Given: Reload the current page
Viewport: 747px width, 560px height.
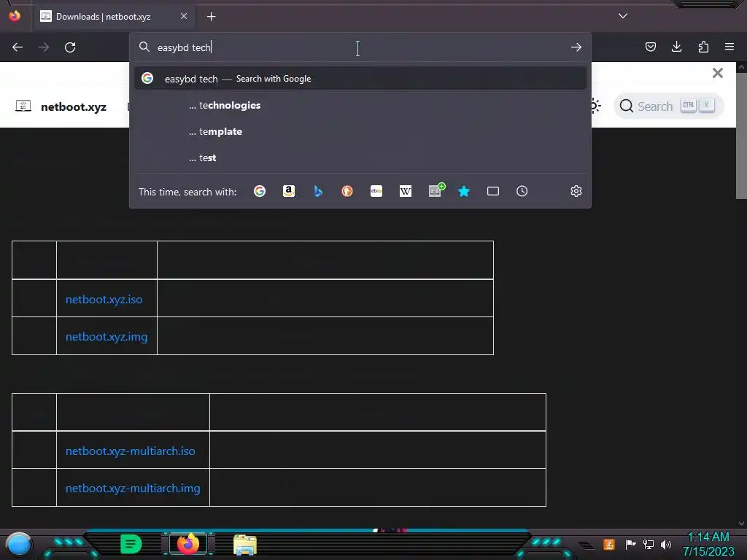Looking at the screenshot, I should [x=70, y=47].
